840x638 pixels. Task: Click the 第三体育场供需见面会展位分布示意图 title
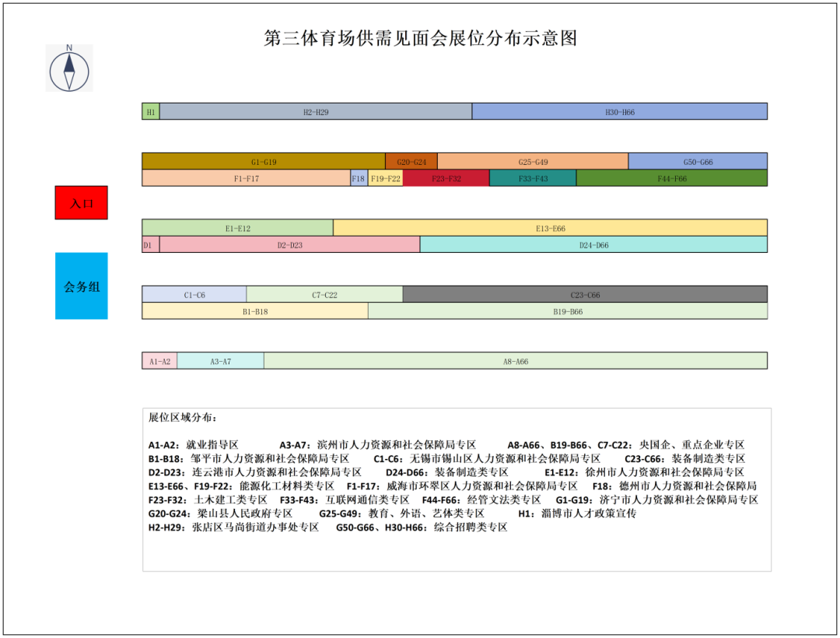coord(420,38)
